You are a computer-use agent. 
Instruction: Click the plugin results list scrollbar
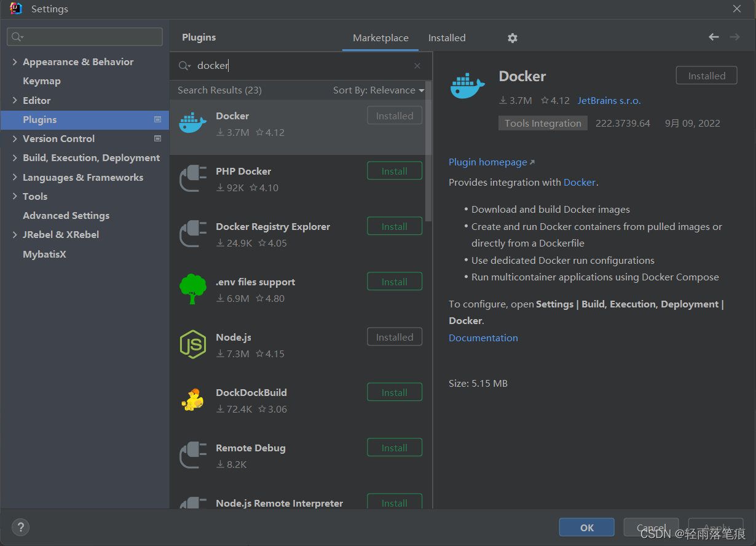point(429,151)
